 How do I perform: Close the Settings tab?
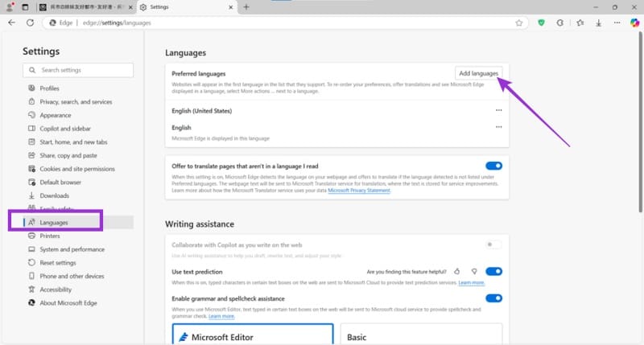tap(230, 7)
